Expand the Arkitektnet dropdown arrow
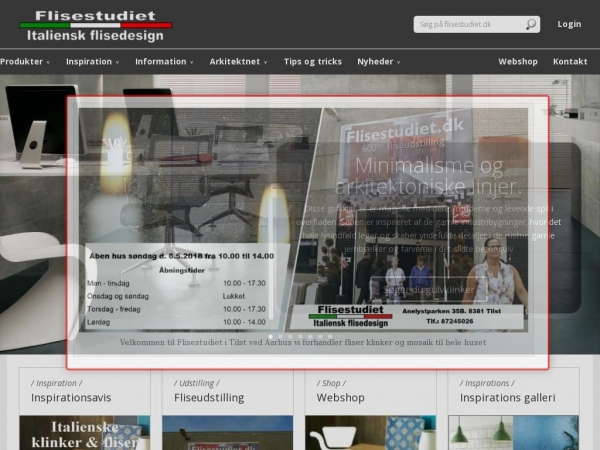This screenshot has height=450, width=600. pos(265,62)
